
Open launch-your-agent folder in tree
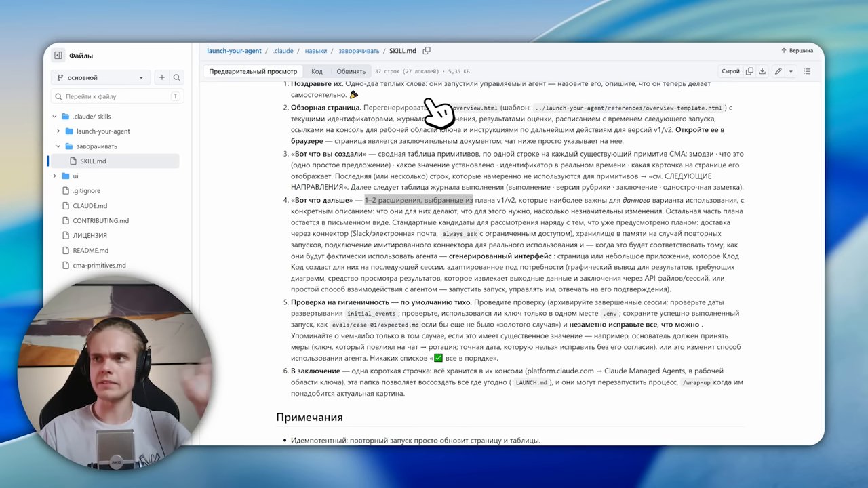103,131
